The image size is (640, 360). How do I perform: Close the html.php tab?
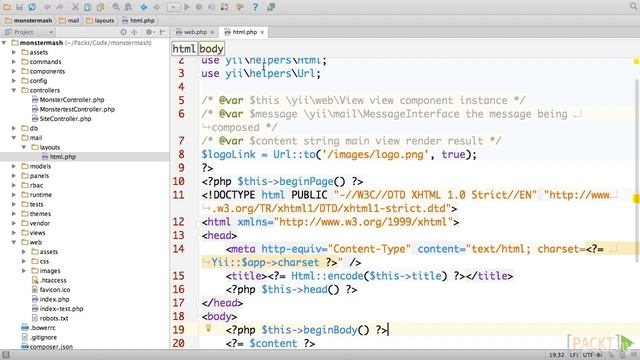[x=262, y=32]
